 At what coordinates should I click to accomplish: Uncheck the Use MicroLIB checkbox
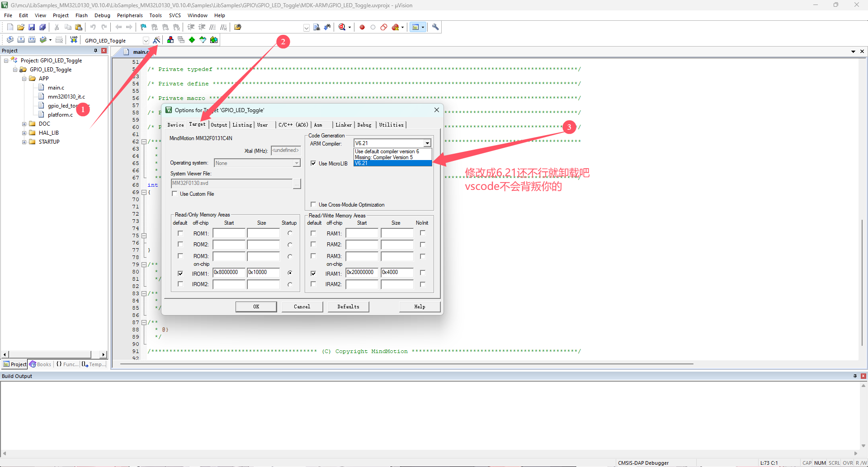pos(313,163)
